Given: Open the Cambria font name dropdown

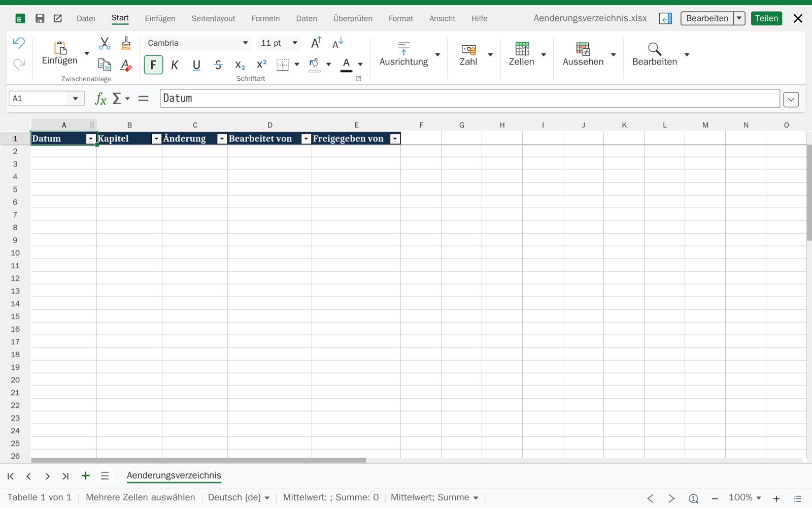Looking at the screenshot, I should click(246, 43).
